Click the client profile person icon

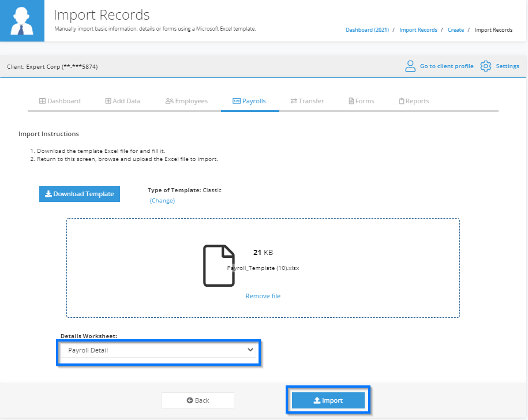[x=410, y=66]
